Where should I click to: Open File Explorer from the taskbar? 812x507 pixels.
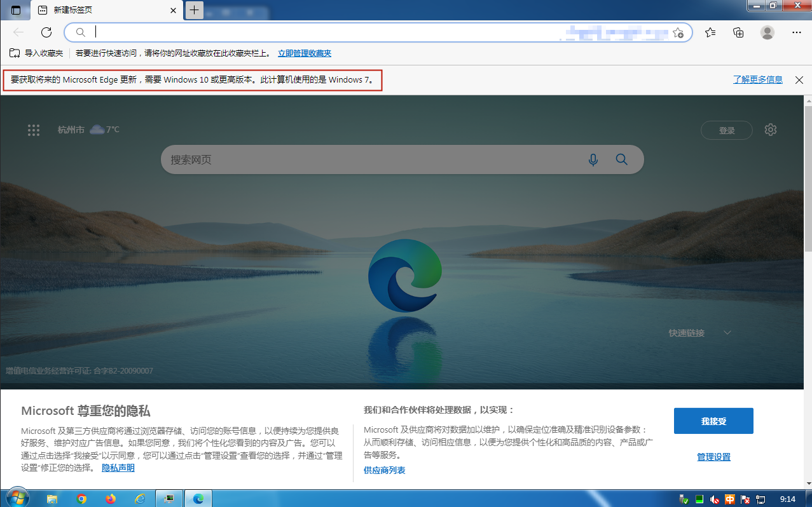coord(52,499)
